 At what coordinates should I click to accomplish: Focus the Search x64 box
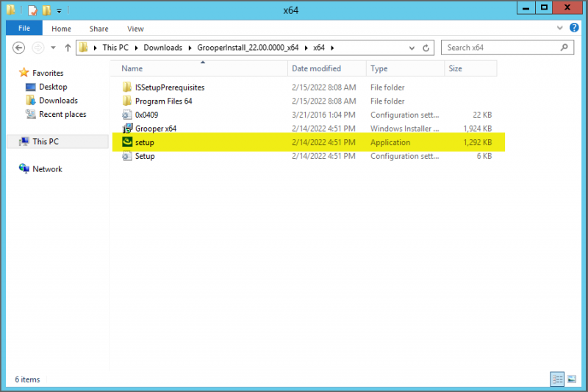(x=507, y=48)
